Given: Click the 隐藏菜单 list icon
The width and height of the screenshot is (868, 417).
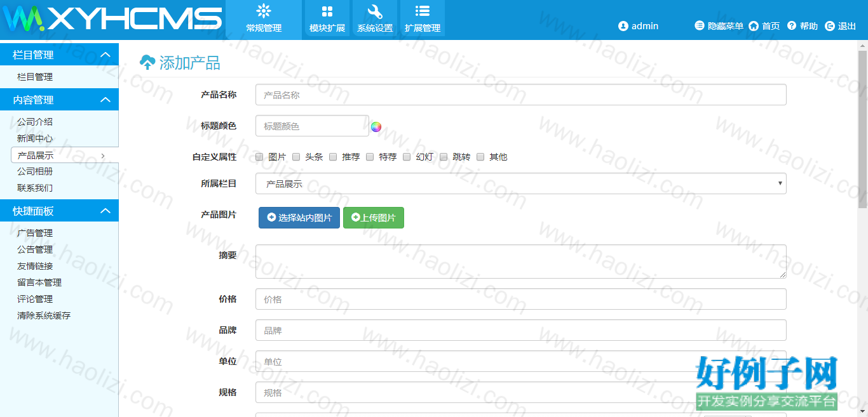Looking at the screenshot, I should pos(700,26).
